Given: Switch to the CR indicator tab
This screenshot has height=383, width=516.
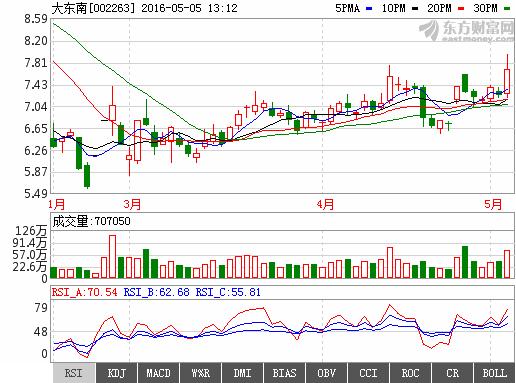Looking at the screenshot, I should click(x=452, y=373).
